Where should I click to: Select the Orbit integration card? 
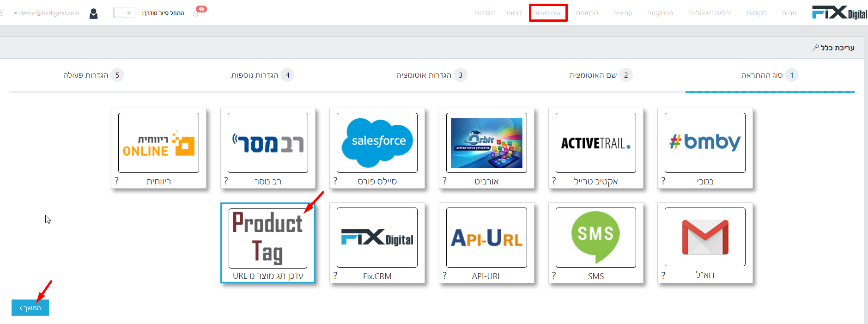coord(486,148)
